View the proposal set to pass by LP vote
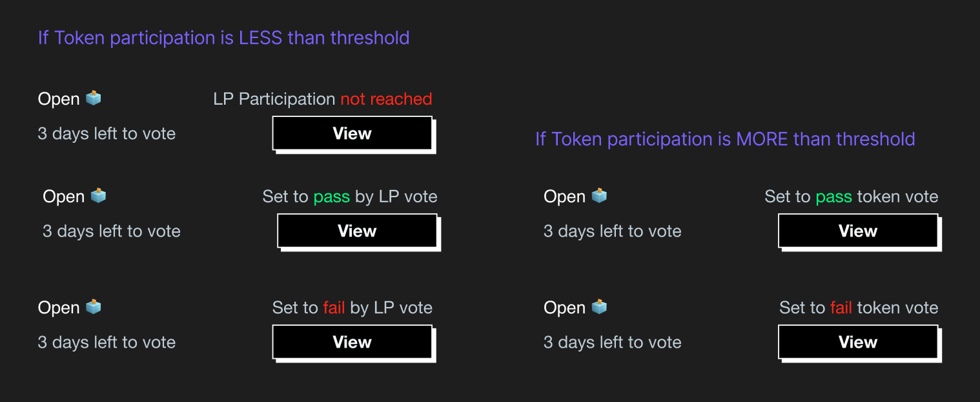 (357, 231)
